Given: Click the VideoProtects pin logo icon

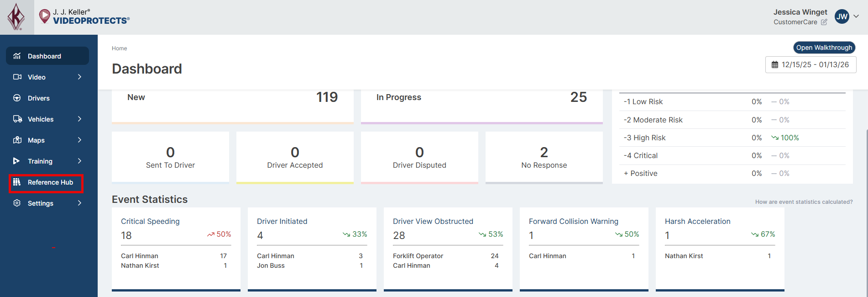Looking at the screenshot, I should point(44,16).
